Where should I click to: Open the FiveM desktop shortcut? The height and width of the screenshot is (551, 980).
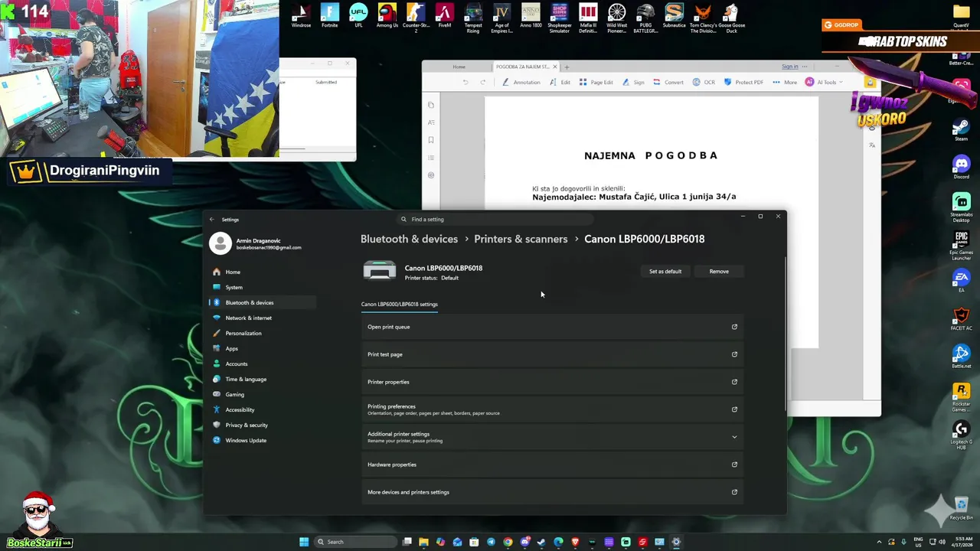(x=444, y=16)
